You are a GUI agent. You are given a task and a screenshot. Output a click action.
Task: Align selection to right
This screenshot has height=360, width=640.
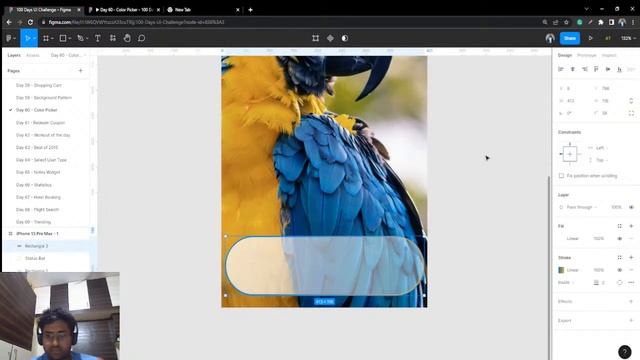tap(584, 69)
